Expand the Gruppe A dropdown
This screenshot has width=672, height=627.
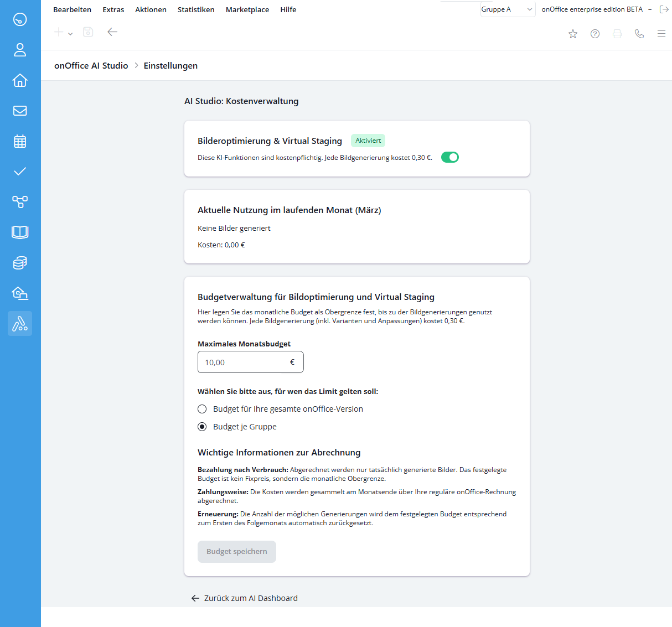(507, 9)
